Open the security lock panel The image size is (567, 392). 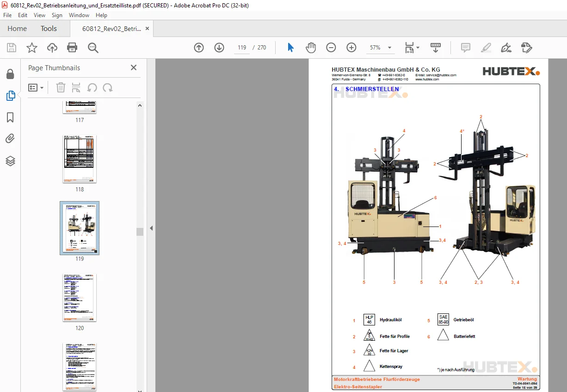(10, 74)
